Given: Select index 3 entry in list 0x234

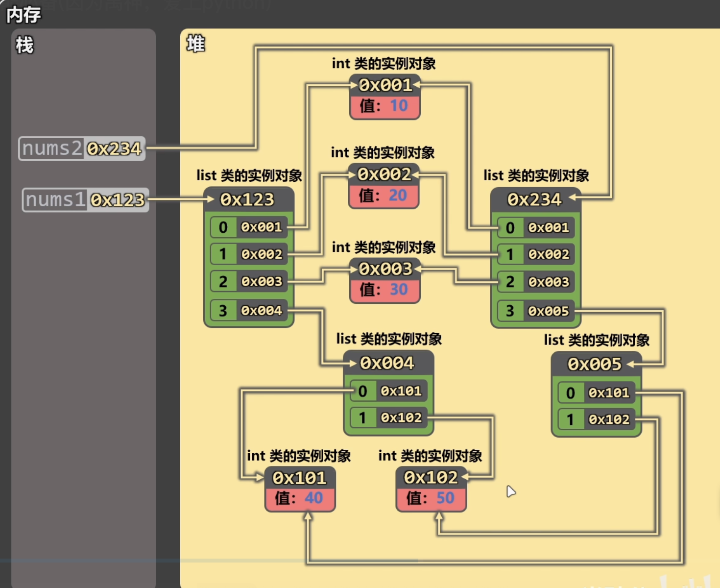Looking at the screenshot, I should [x=536, y=311].
